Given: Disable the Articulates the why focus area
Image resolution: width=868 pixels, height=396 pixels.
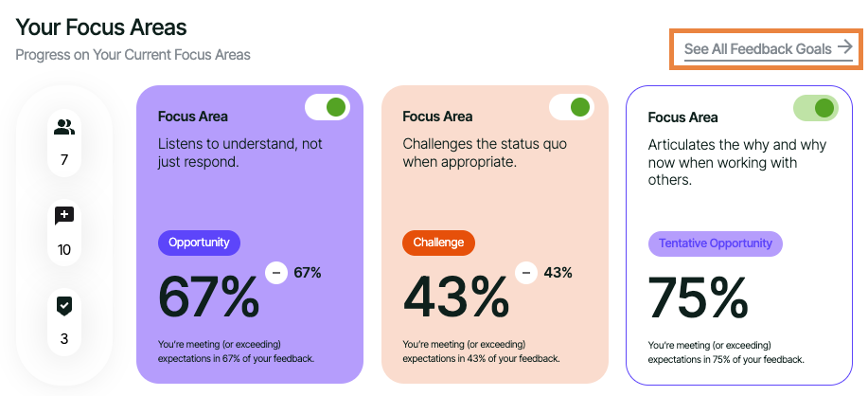Looking at the screenshot, I should point(816,107).
